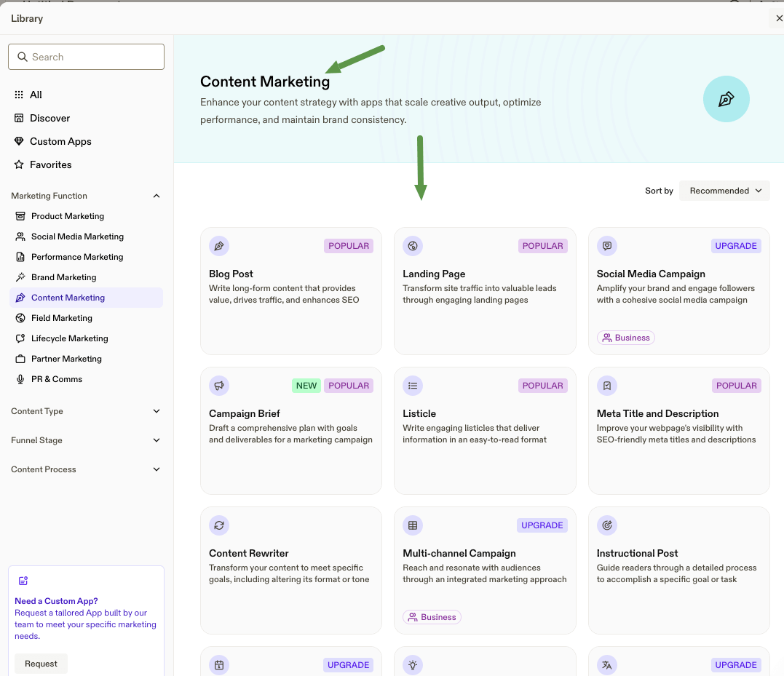
Task: Click the Product Marketing box icon
Action: pos(20,216)
